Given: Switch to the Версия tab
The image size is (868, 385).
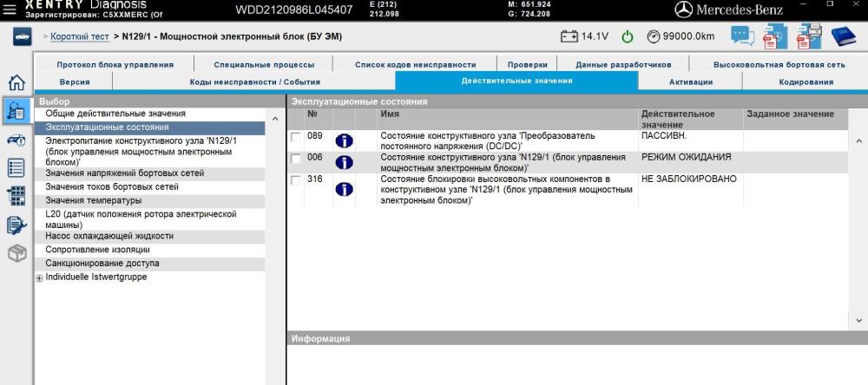Looking at the screenshot, I should (74, 82).
